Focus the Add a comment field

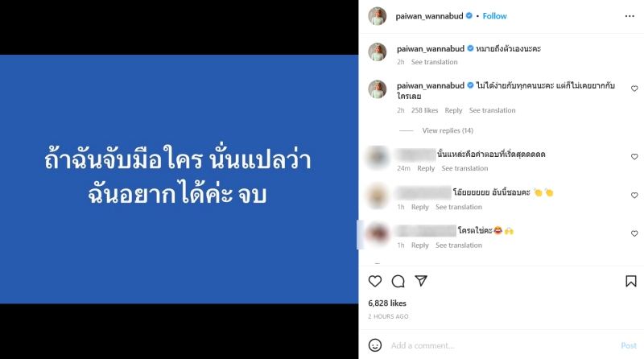[x=501, y=345]
